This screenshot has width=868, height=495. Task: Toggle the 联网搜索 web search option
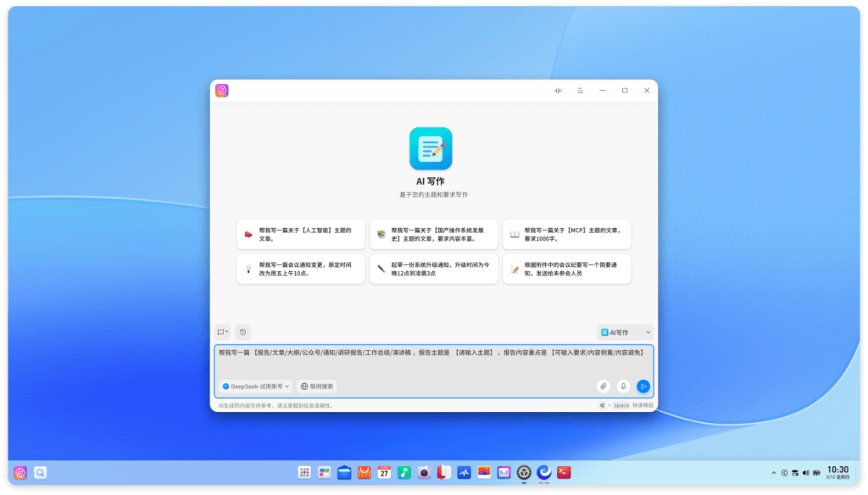point(317,387)
